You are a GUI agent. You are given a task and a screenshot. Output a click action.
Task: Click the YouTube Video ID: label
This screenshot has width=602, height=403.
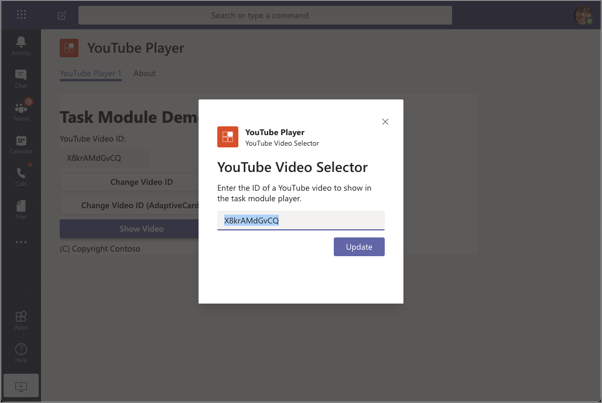click(93, 139)
